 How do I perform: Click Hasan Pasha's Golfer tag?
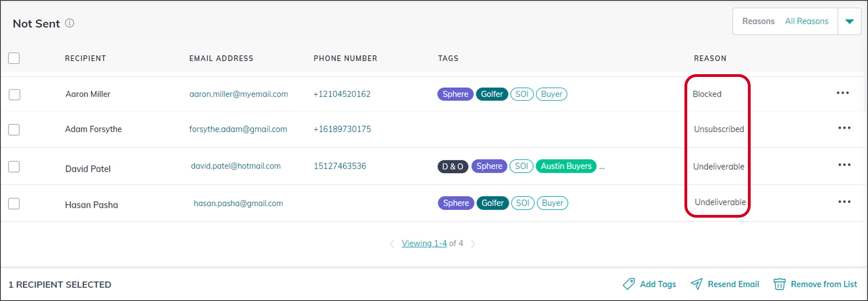[x=492, y=203]
